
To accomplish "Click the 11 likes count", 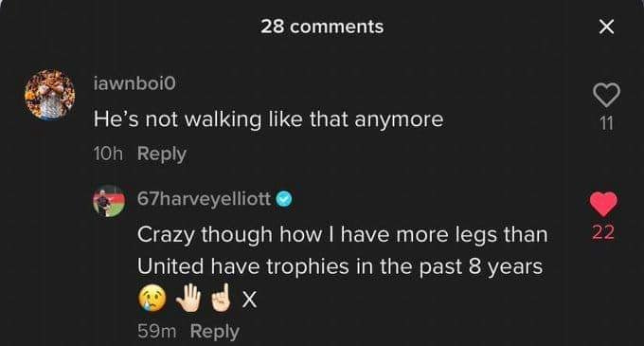I will [606, 123].
